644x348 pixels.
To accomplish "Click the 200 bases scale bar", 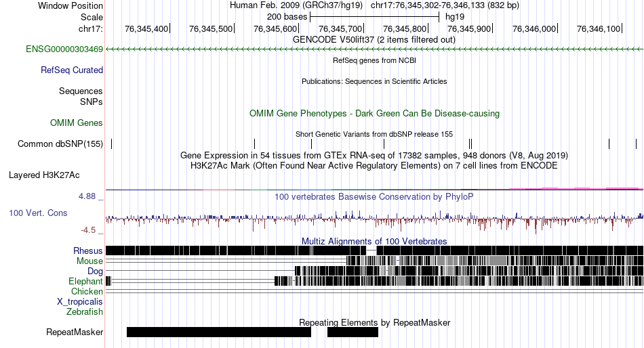I will click(375, 17).
